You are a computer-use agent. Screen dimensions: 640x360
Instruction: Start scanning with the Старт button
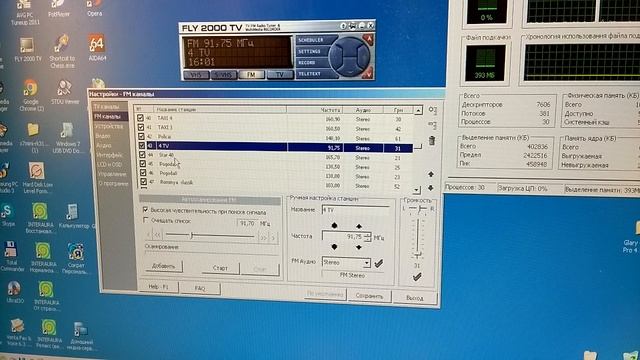pyautogui.click(x=220, y=268)
